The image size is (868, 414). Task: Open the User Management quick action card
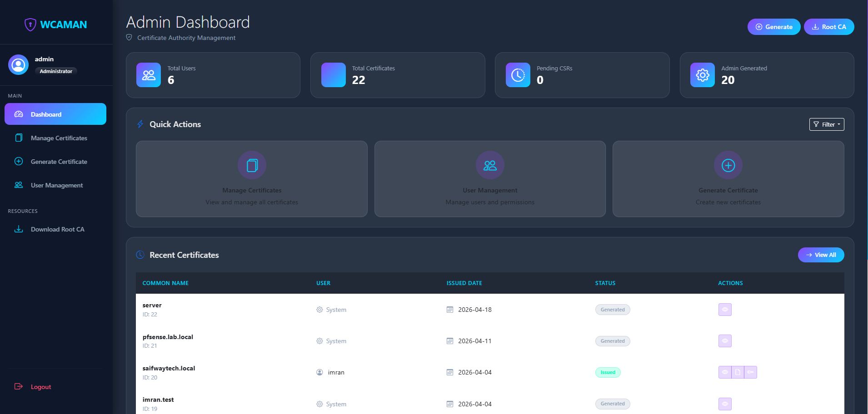point(490,179)
